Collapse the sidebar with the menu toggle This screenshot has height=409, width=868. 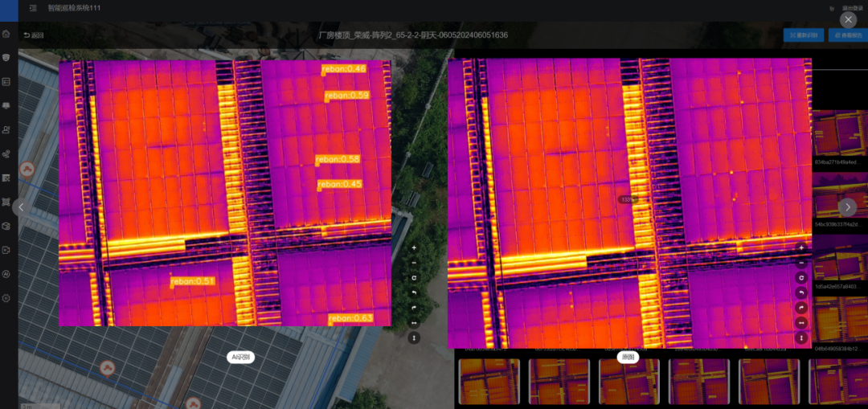(32, 8)
